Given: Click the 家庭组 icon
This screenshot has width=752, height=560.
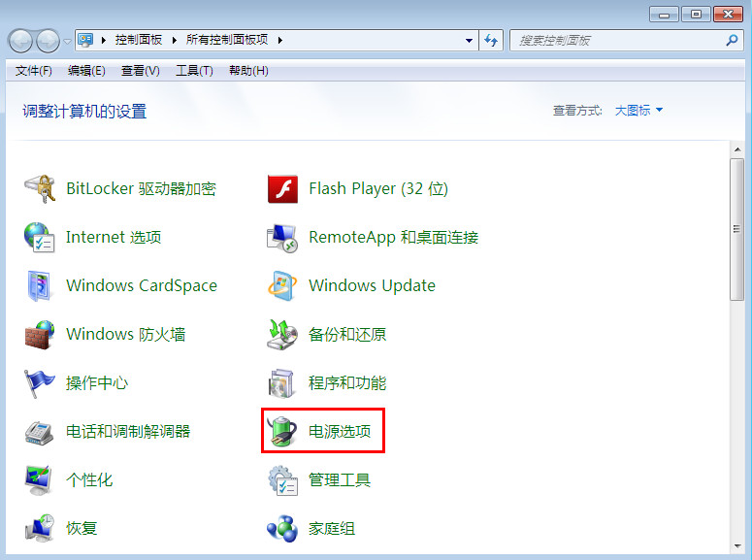Looking at the screenshot, I should click(x=282, y=528).
